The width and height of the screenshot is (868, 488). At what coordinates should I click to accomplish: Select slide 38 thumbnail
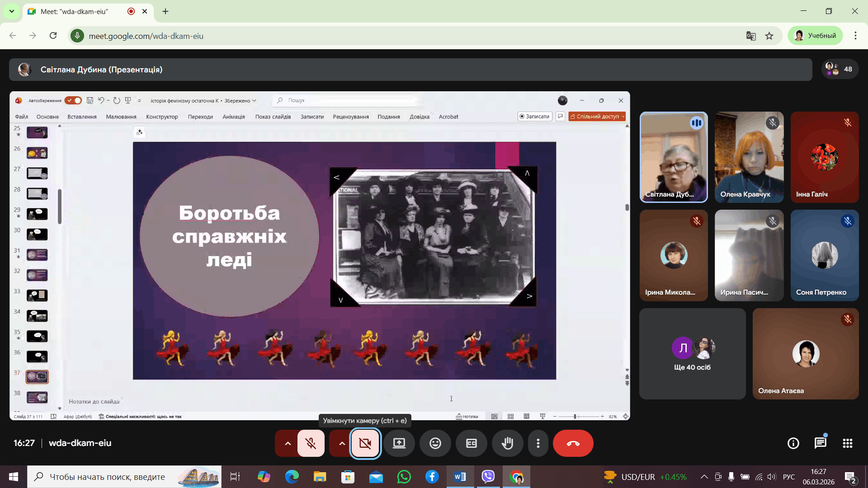click(37, 397)
